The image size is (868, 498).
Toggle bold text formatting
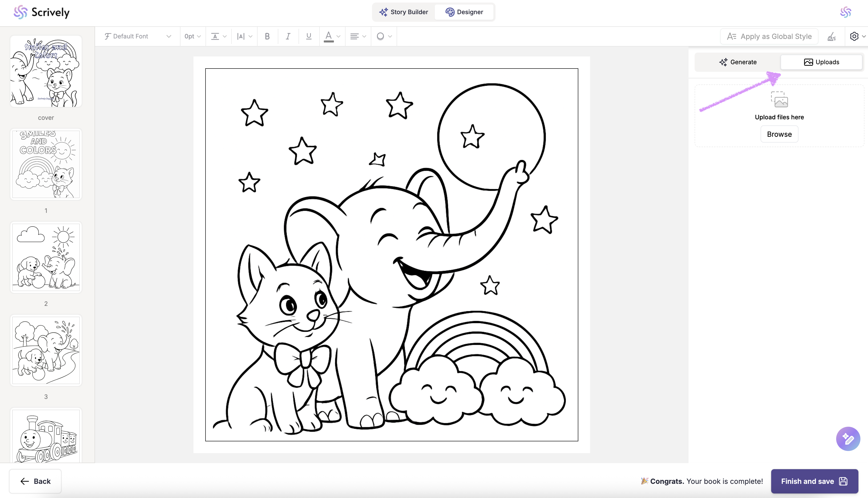click(x=267, y=36)
